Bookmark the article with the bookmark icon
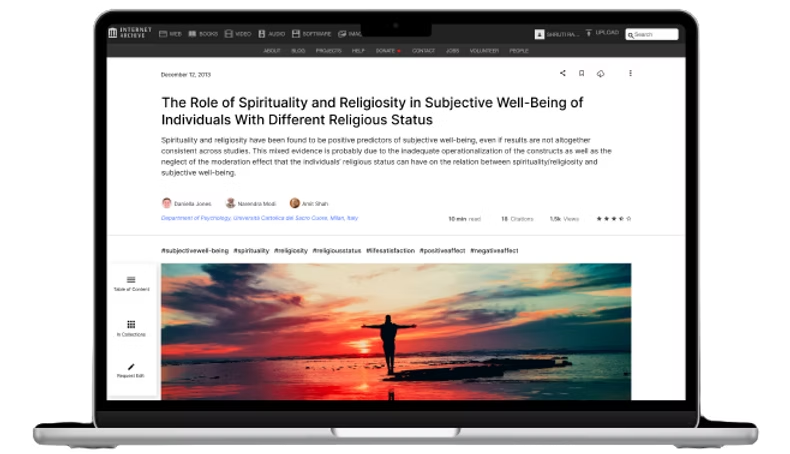The image size is (790, 454). [x=581, y=73]
